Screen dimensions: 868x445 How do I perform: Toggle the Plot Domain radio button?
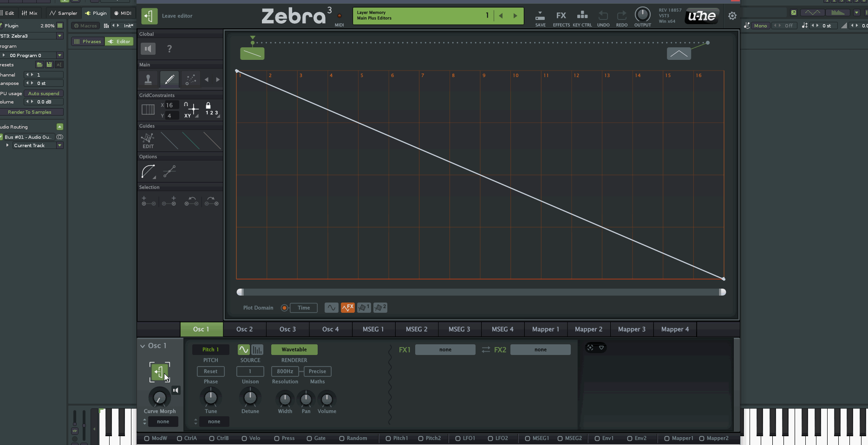284,308
